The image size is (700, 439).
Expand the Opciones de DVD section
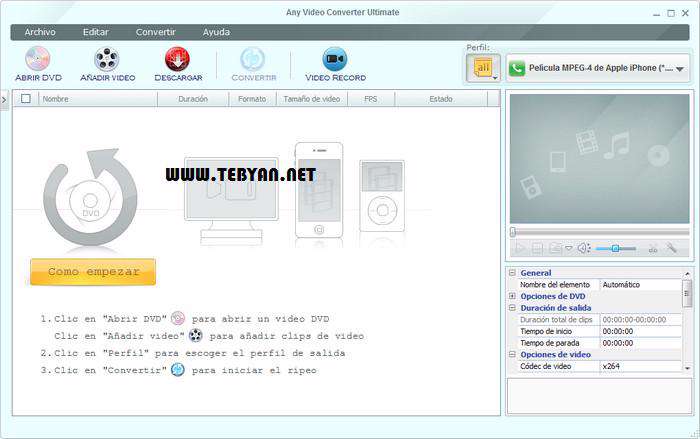512,296
